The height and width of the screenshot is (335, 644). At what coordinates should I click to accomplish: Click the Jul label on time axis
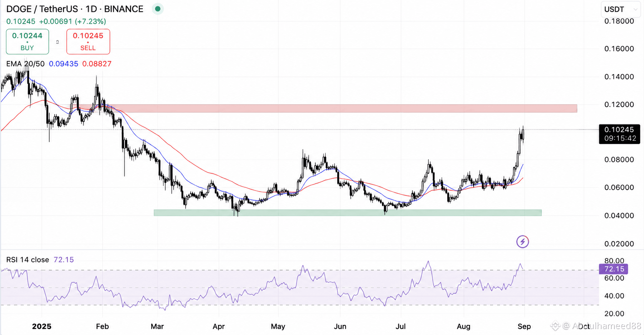(401, 326)
